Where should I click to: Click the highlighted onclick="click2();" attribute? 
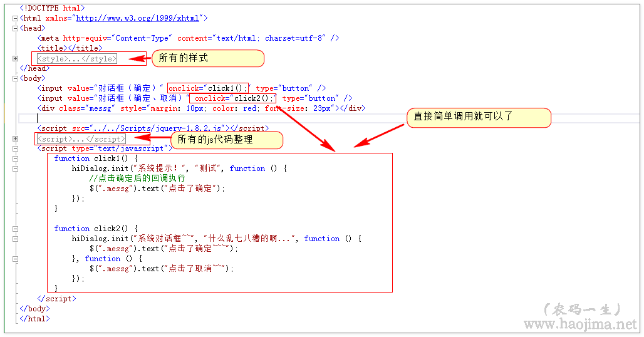232,98
